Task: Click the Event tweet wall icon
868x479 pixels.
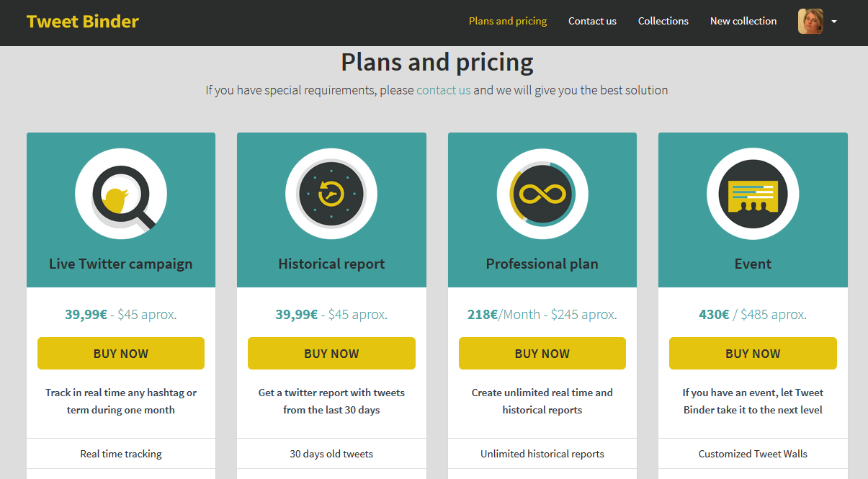Action: (x=753, y=194)
